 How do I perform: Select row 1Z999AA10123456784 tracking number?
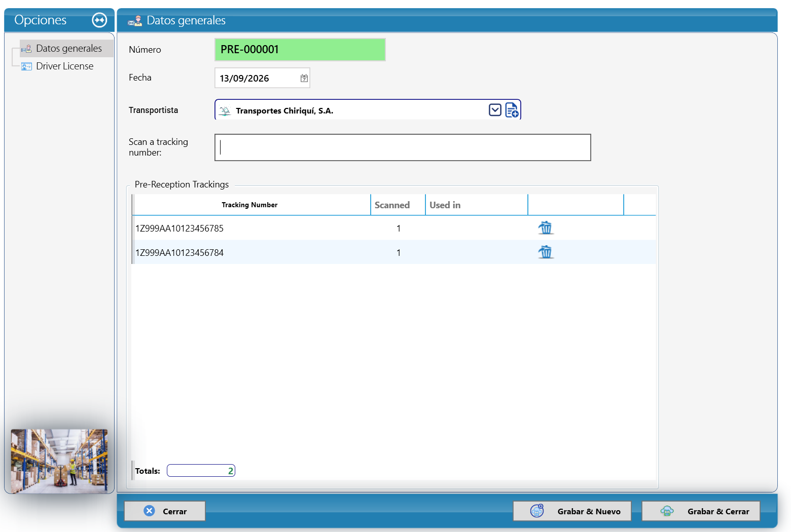point(179,253)
